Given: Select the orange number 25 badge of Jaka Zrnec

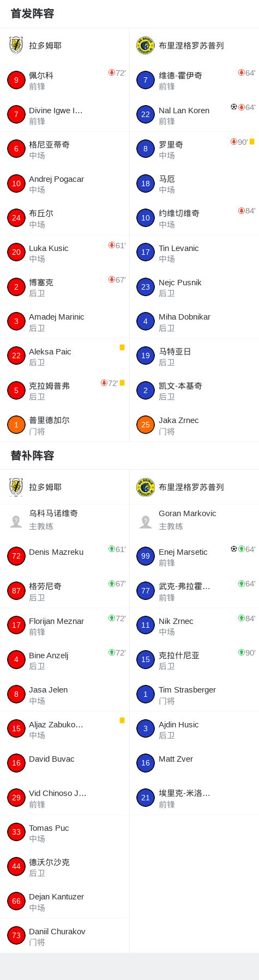Looking at the screenshot, I should click(146, 425).
